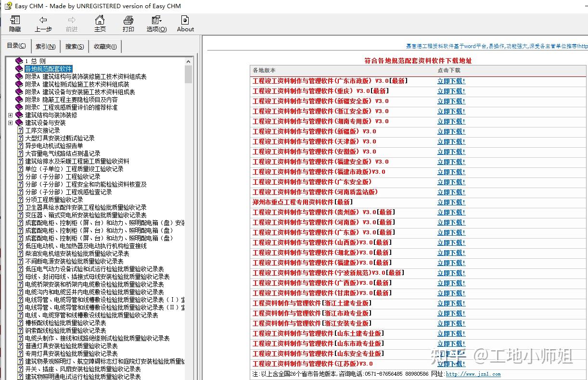This screenshot has width=588, height=380.
Task: Click page icon beside 柴油发电机组安装检验批质量验收记录表
Action: (20, 253)
